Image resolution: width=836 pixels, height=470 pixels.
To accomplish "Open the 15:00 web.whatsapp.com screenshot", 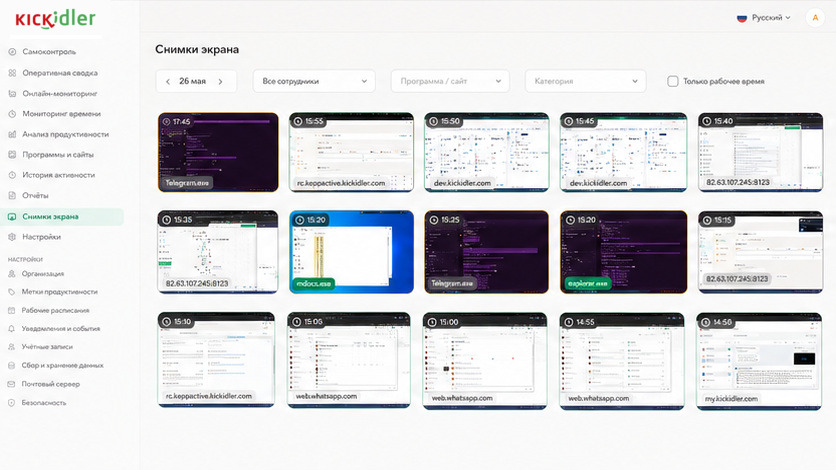I will point(485,361).
